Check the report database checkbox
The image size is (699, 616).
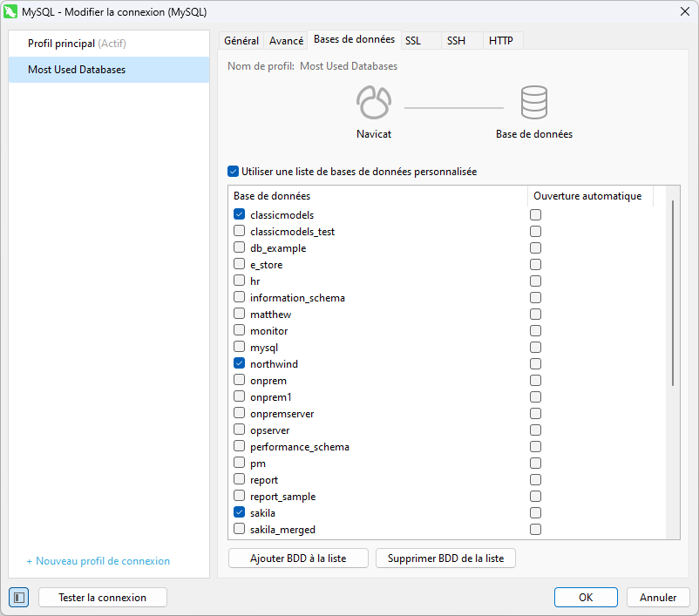(x=240, y=479)
